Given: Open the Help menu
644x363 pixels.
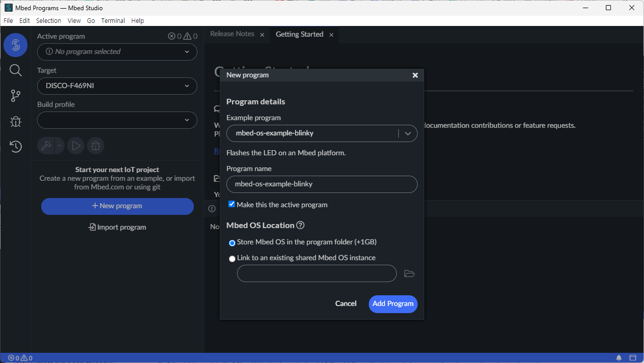Looking at the screenshot, I should (137, 21).
